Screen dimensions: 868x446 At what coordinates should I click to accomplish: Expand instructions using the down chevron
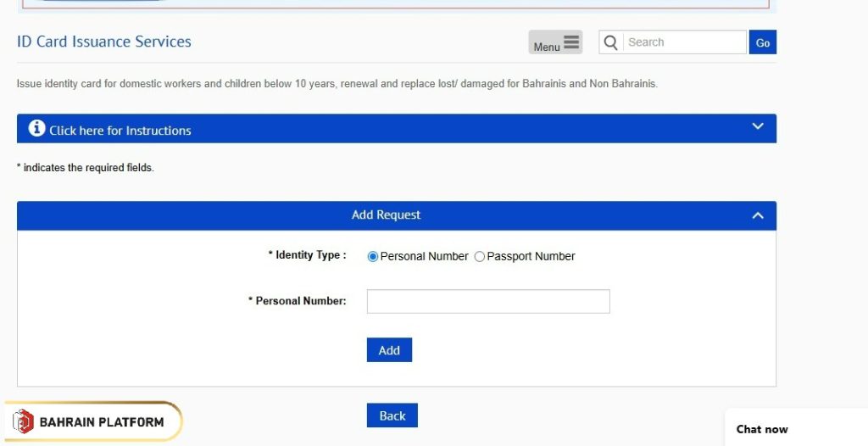(758, 127)
